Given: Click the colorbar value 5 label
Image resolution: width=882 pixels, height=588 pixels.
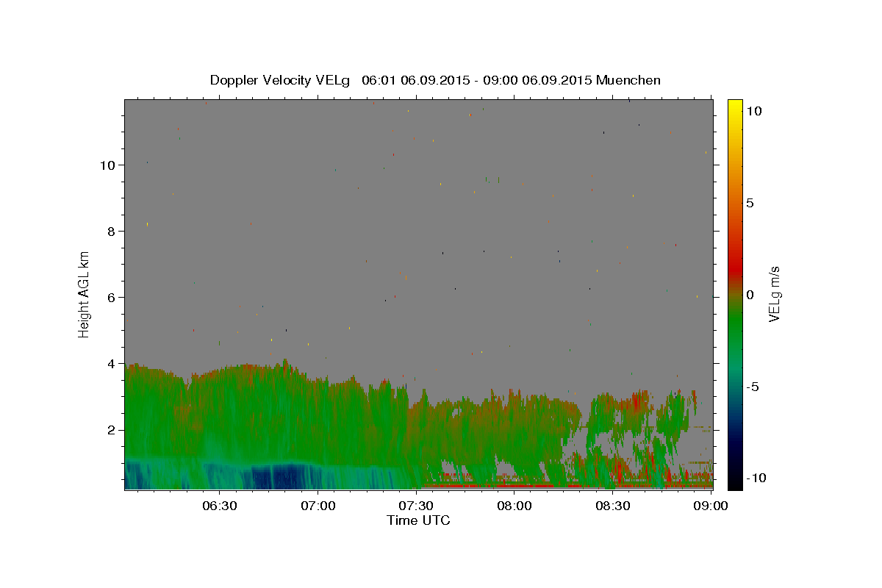Looking at the screenshot, I should (750, 203).
